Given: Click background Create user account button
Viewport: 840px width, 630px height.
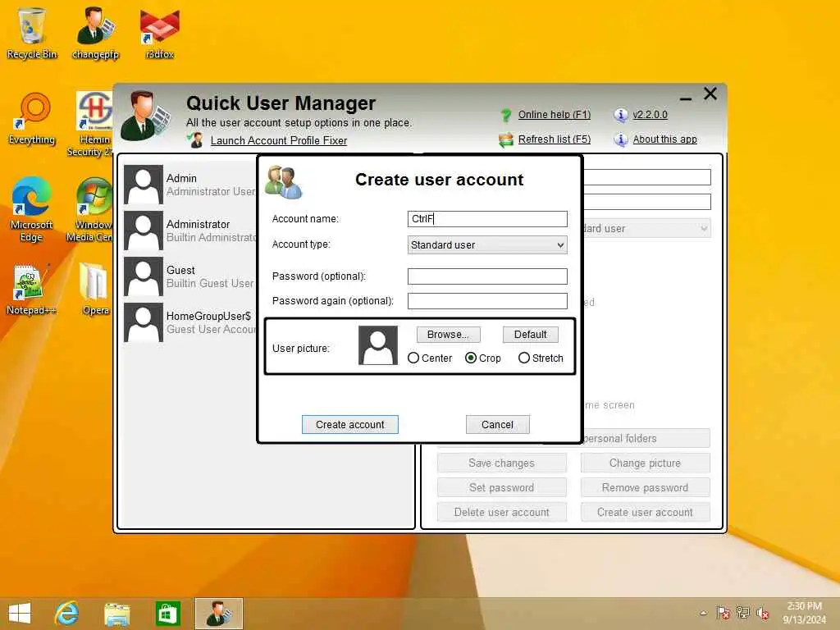Looking at the screenshot, I should pos(645,512).
